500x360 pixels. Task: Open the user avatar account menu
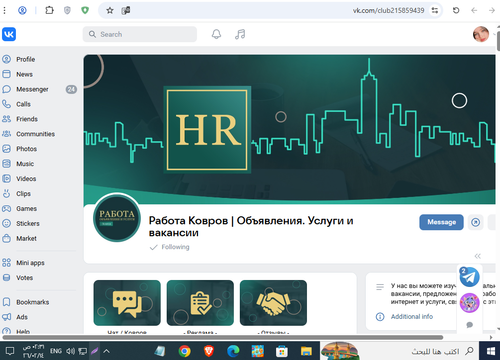(481, 34)
